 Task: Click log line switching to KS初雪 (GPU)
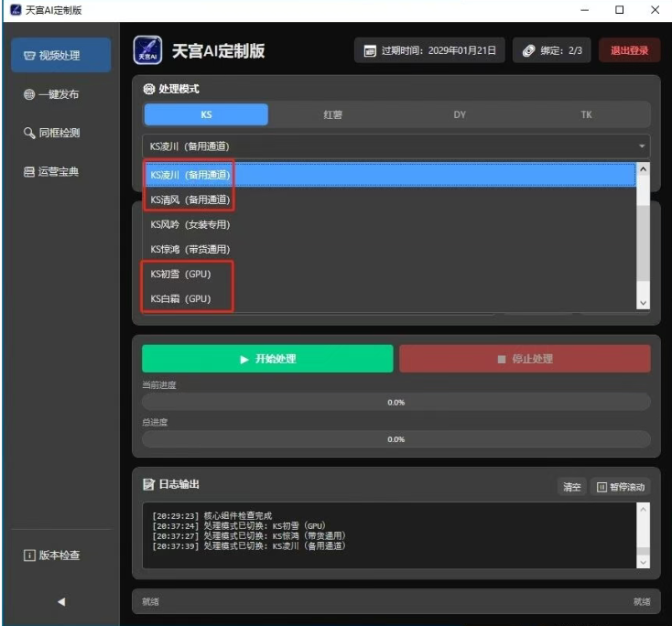239,525
